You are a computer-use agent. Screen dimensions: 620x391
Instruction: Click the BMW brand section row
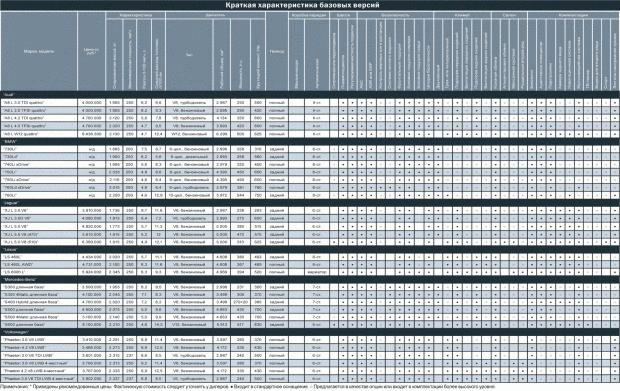coord(310,141)
